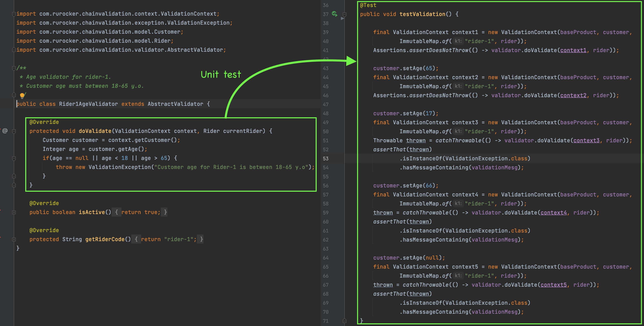Click the context4 link in line 59

(x=554, y=212)
